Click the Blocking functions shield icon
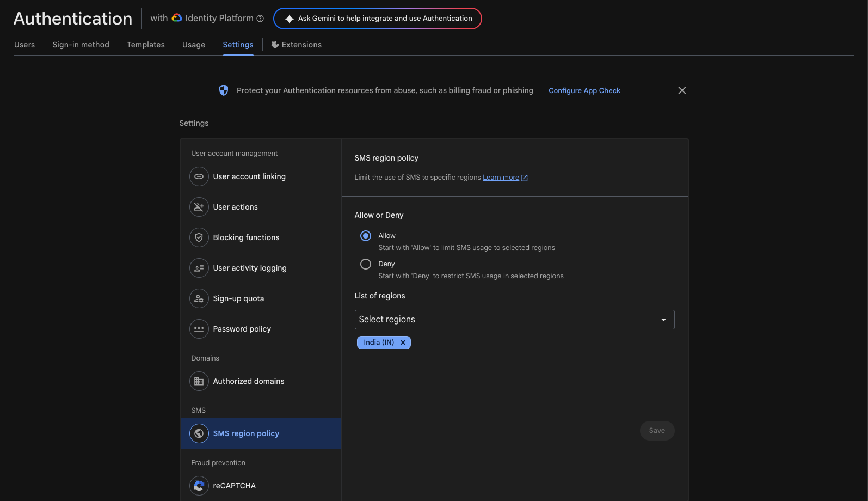The width and height of the screenshot is (868, 501). tap(199, 237)
